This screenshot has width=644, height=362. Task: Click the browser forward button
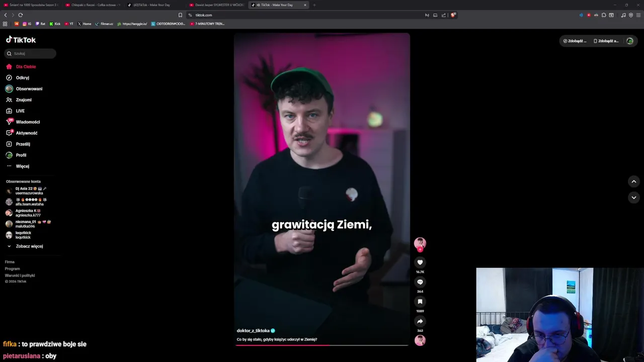point(13,15)
